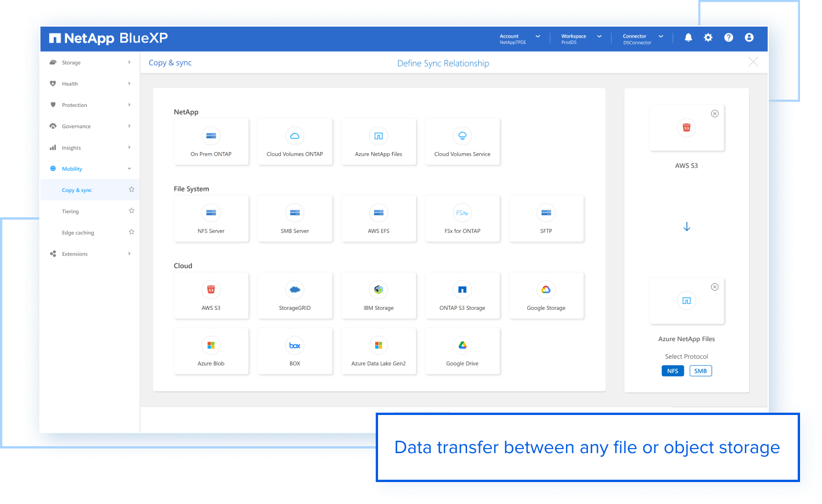This screenshot has height=504, width=822.
Task: Select the IBM Storage cloud icon
Action: (379, 295)
